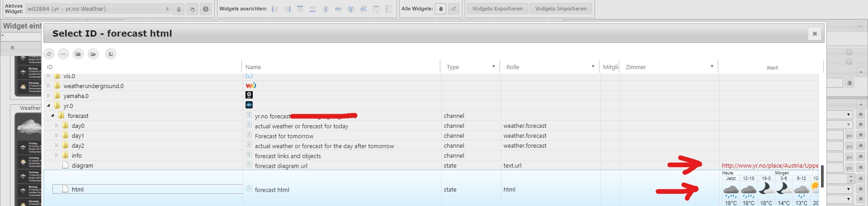Align widgets to the bottom edge

(313, 9)
